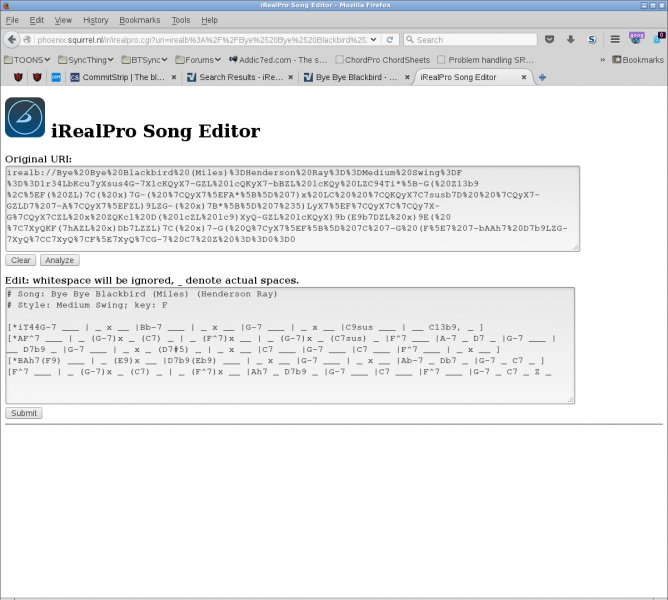Click the browser back arrow button
668x600 pixels.
12,40
